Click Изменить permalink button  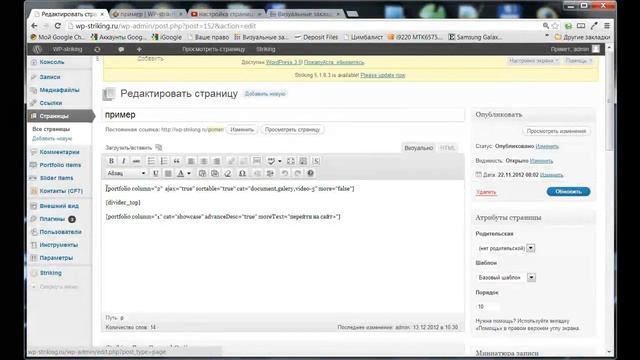click(x=242, y=129)
